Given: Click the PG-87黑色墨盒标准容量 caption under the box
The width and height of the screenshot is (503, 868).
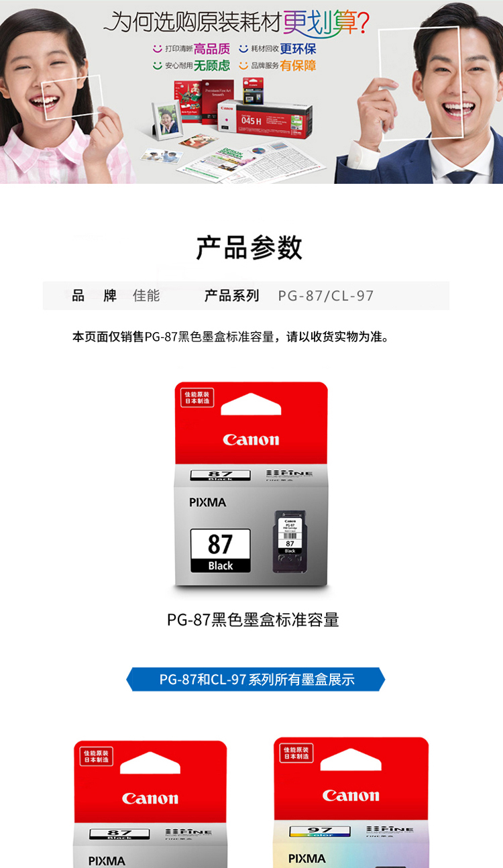Looking at the screenshot, I should point(253,620).
